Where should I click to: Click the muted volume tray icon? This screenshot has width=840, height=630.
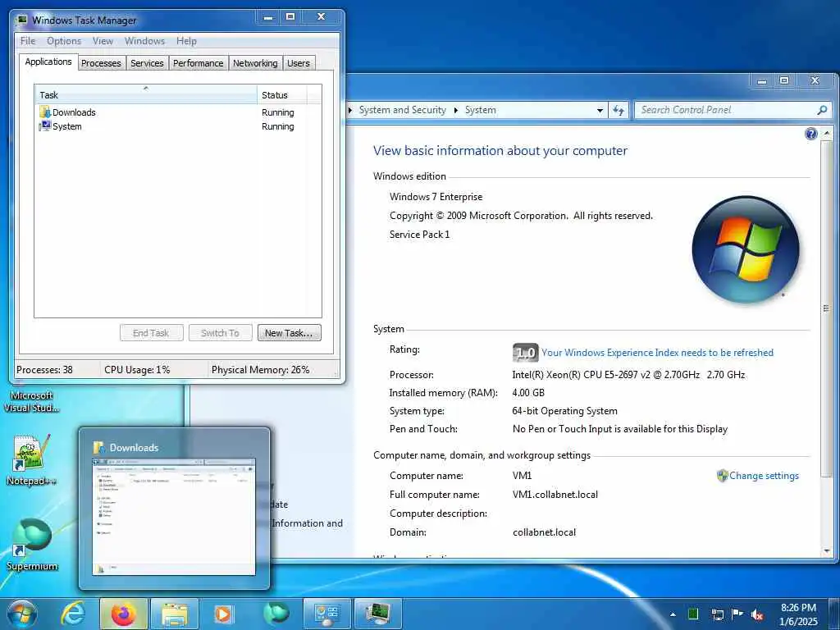757,614
